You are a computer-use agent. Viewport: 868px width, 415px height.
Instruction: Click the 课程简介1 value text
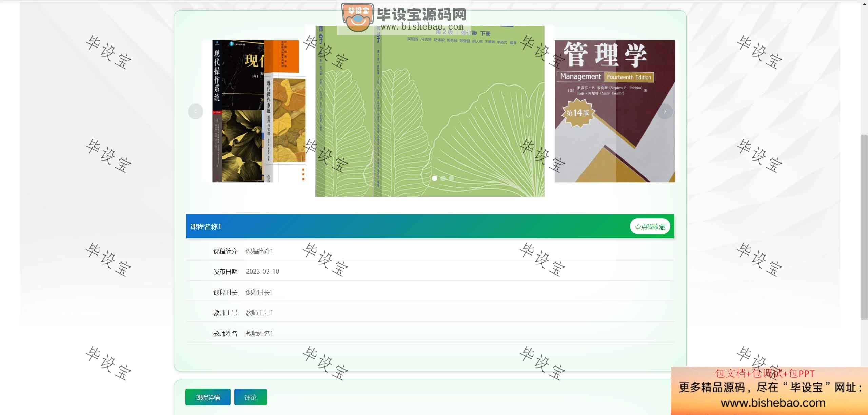coord(259,251)
